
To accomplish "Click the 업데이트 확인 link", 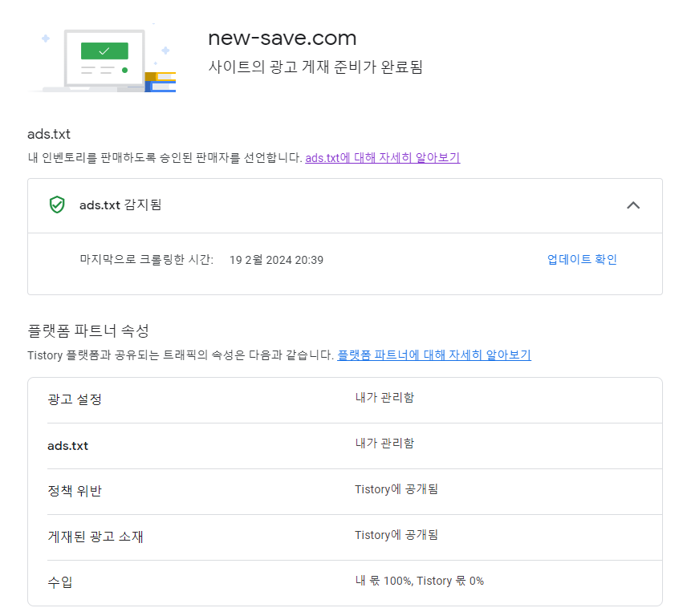I will point(582,259).
